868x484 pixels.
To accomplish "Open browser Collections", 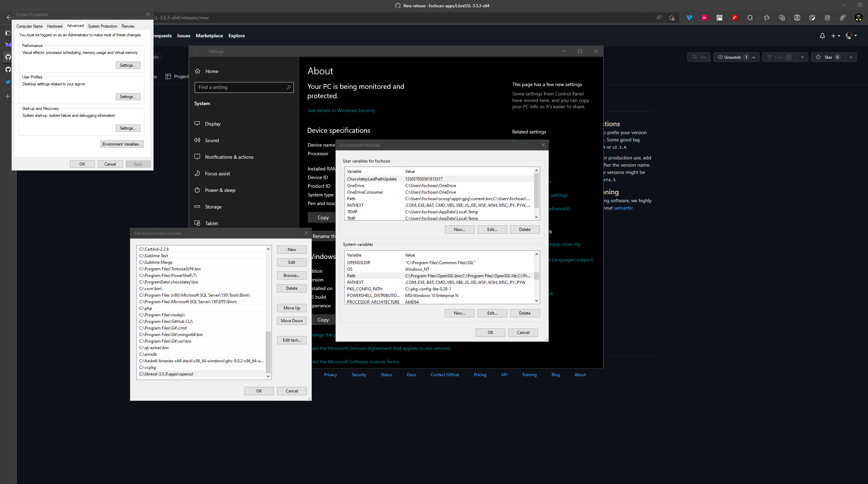I will click(x=782, y=17).
